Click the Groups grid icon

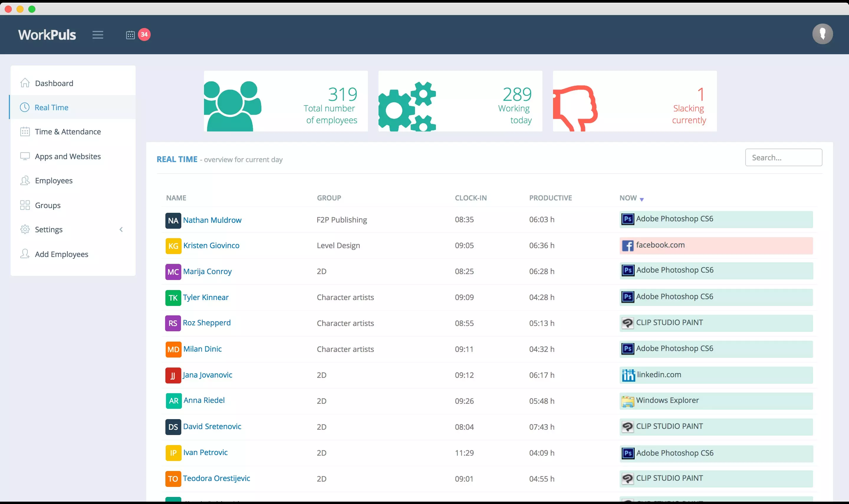tap(25, 205)
